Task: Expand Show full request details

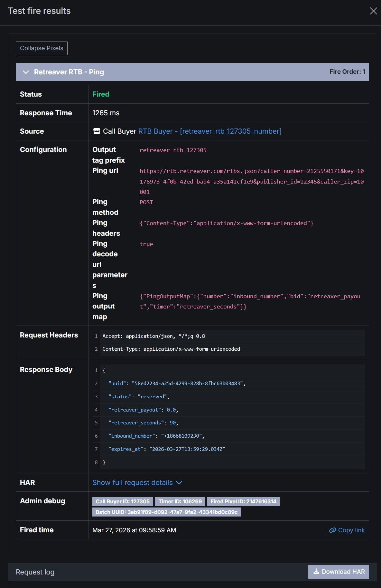Action: pos(133,483)
